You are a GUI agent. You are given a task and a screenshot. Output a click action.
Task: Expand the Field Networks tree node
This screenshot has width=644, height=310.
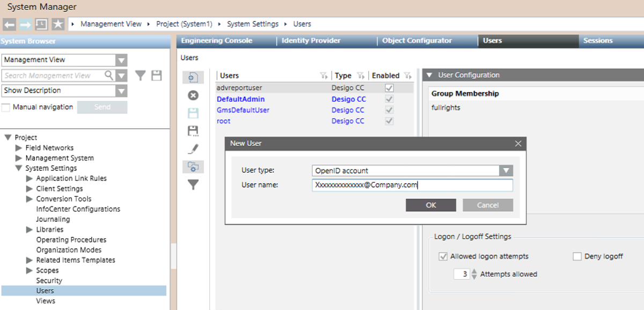pos(19,148)
